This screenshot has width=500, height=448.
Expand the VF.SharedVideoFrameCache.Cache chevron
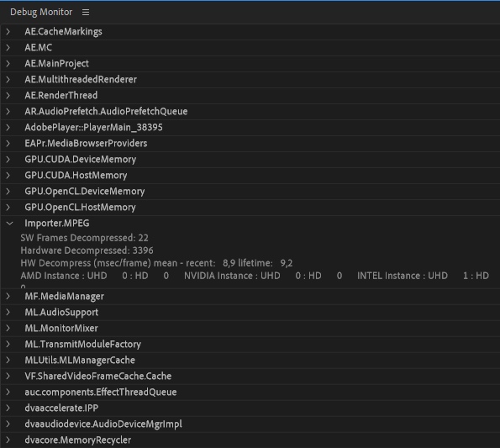[8, 376]
